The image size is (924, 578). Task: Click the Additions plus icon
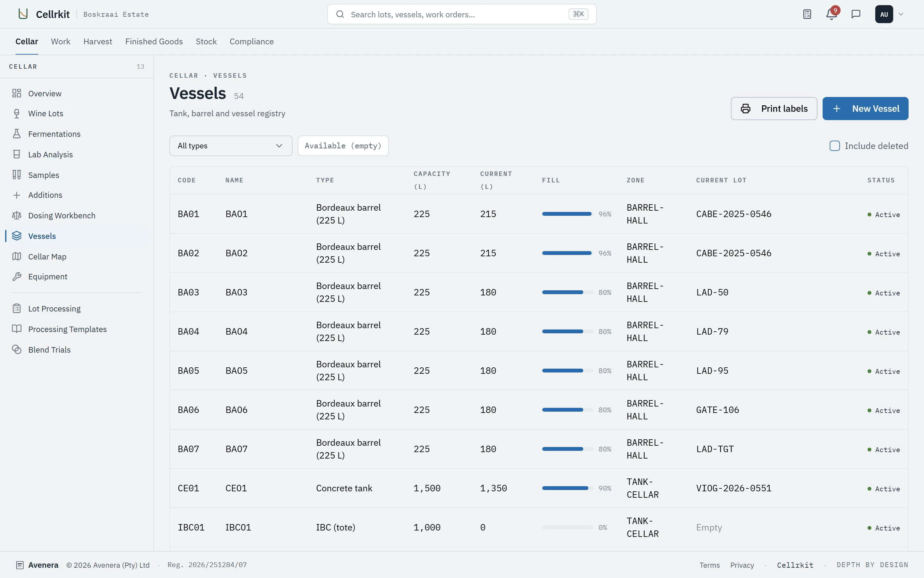16,195
